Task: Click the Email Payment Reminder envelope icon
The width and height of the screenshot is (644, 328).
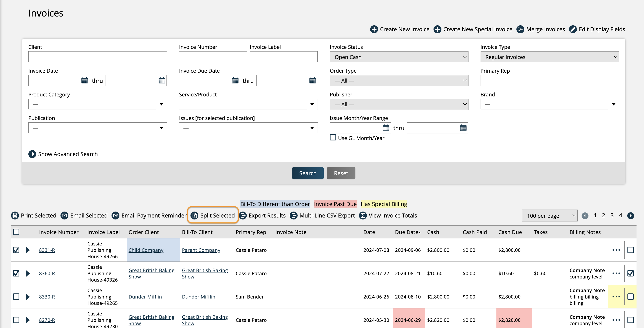Action: pyautogui.click(x=115, y=216)
